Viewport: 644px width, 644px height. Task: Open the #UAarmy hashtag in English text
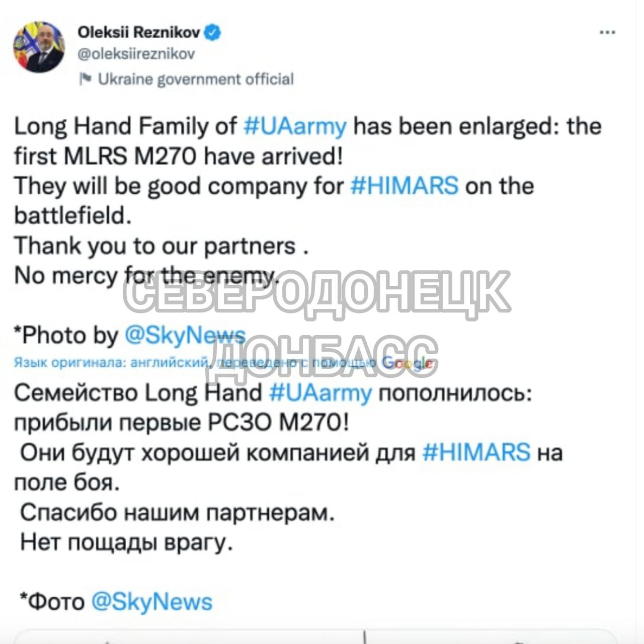pos(295,126)
